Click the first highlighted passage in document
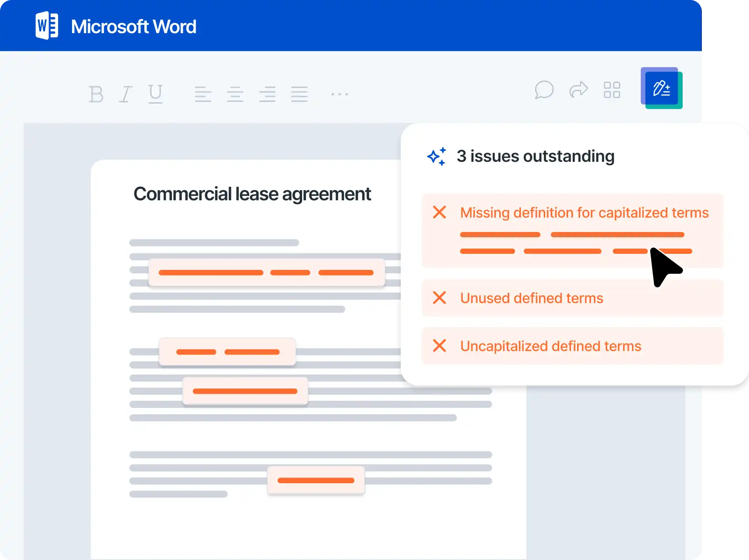The image size is (749, 560). click(x=266, y=273)
